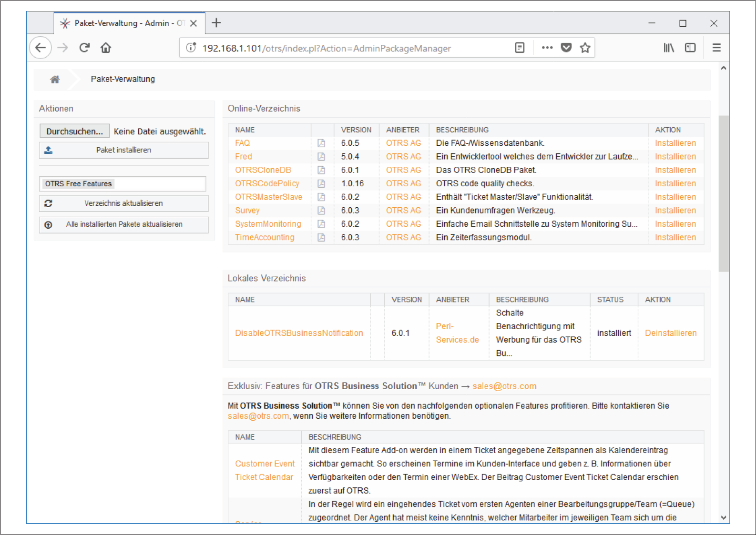Open the SystemMonitoring package link
The height and width of the screenshot is (535, 756).
[x=268, y=224]
